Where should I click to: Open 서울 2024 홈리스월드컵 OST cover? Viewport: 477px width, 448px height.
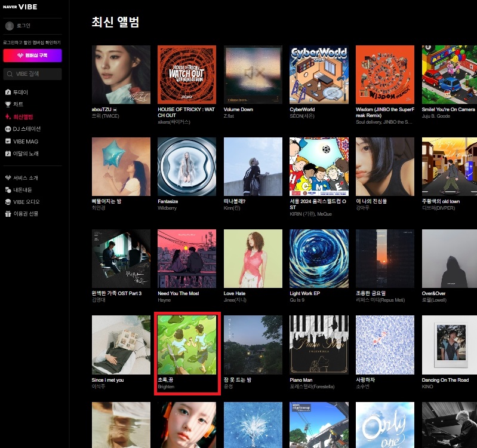tap(319, 167)
